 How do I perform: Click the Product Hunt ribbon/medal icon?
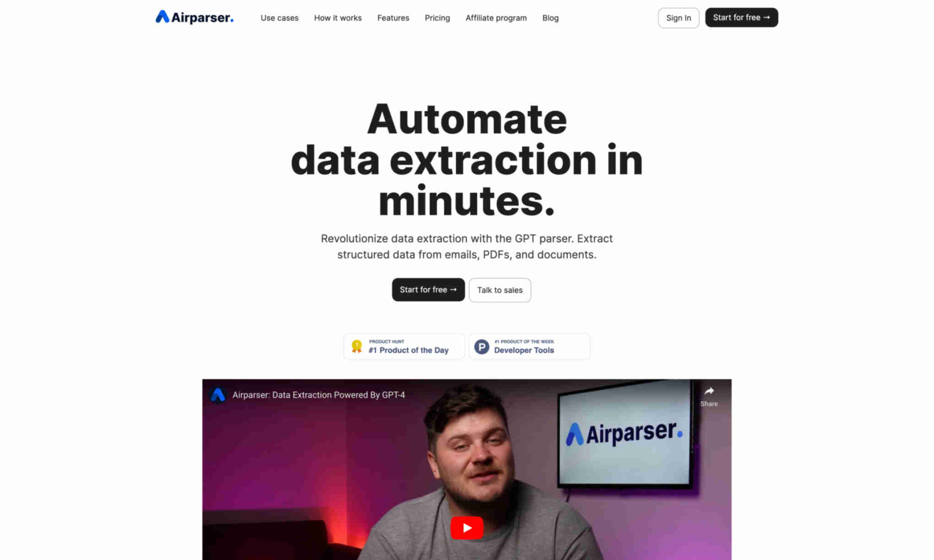coord(357,345)
